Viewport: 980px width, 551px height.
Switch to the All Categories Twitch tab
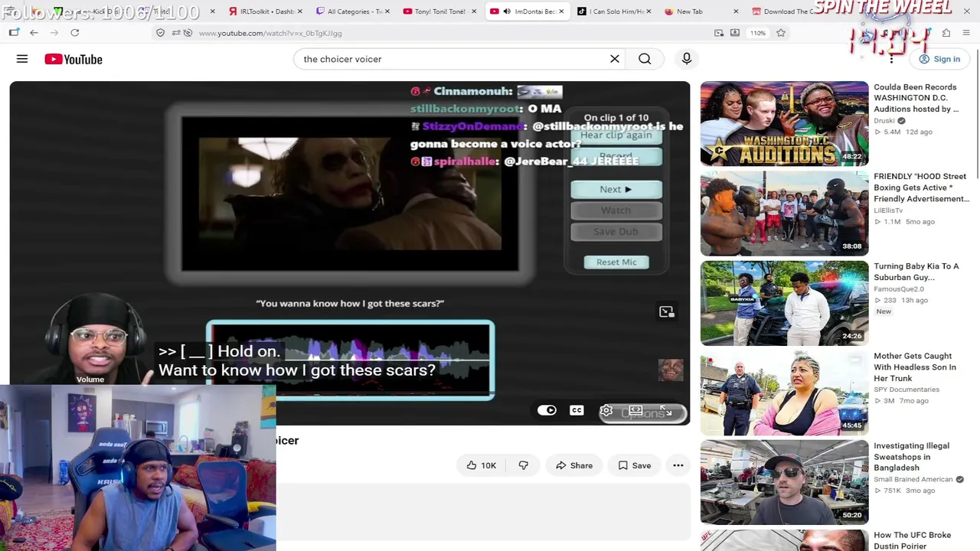point(352,11)
